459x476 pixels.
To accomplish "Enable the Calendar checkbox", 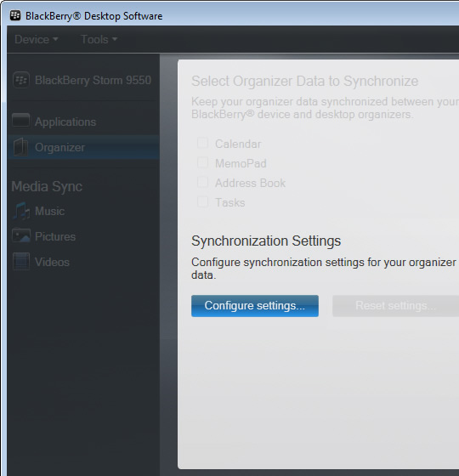I will (x=202, y=144).
